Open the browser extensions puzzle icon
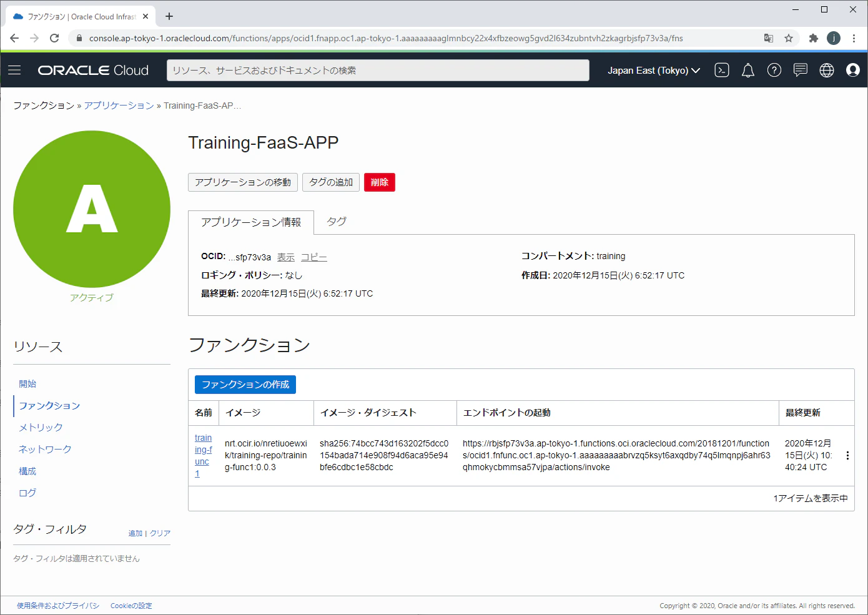 [813, 38]
